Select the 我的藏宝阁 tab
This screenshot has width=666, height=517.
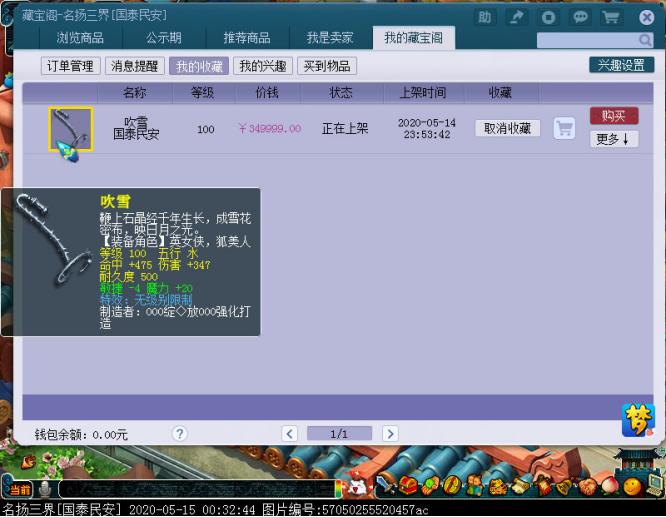click(x=414, y=38)
